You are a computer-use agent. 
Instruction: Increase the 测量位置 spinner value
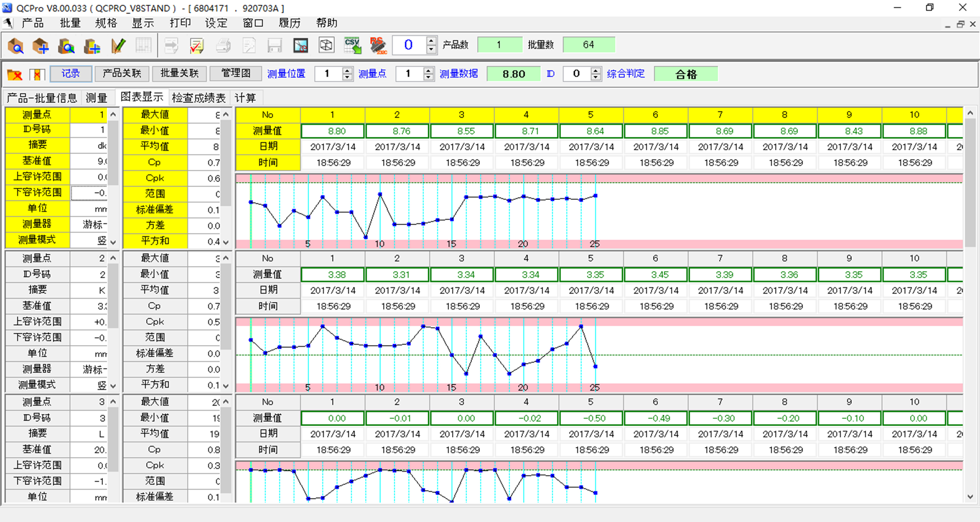347,70
